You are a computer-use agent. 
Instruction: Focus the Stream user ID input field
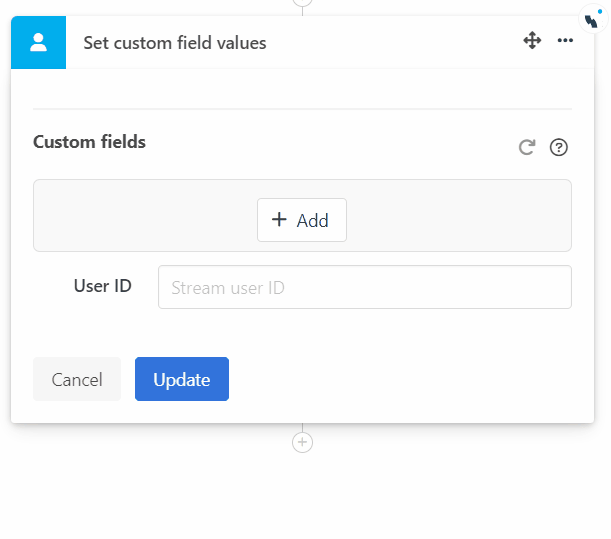coord(364,287)
